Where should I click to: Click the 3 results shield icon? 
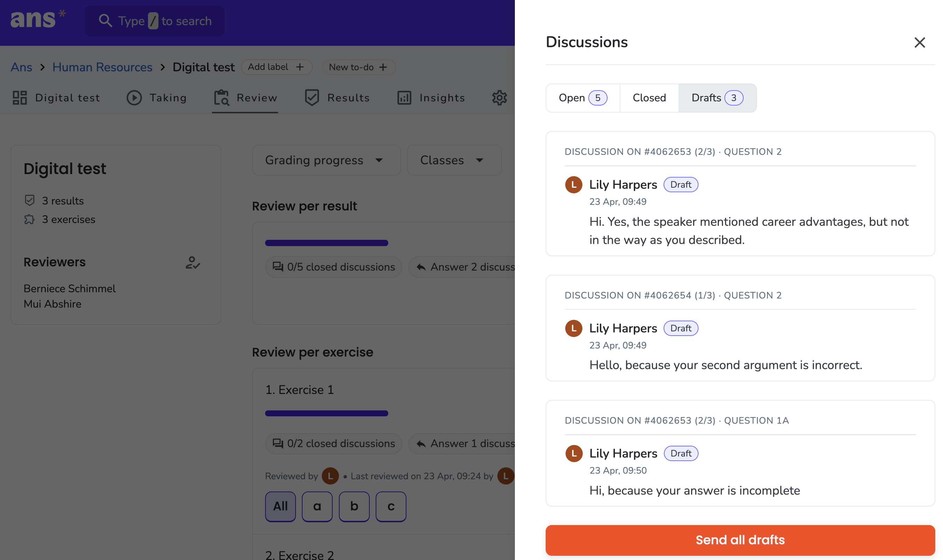click(x=29, y=200)
